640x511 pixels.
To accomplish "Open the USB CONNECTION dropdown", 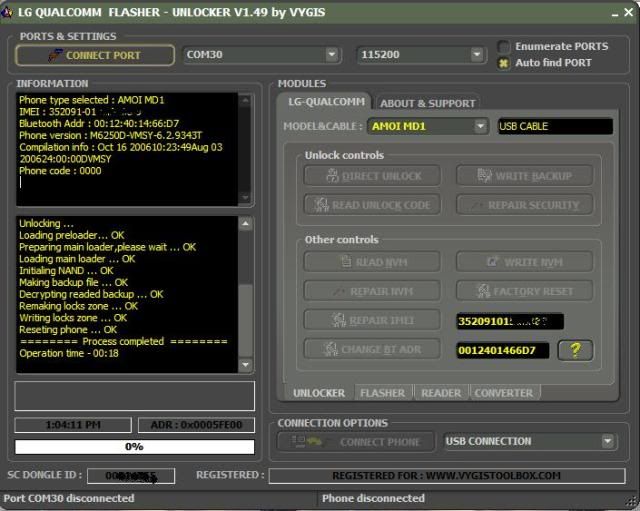I will (x=607, y=441).
